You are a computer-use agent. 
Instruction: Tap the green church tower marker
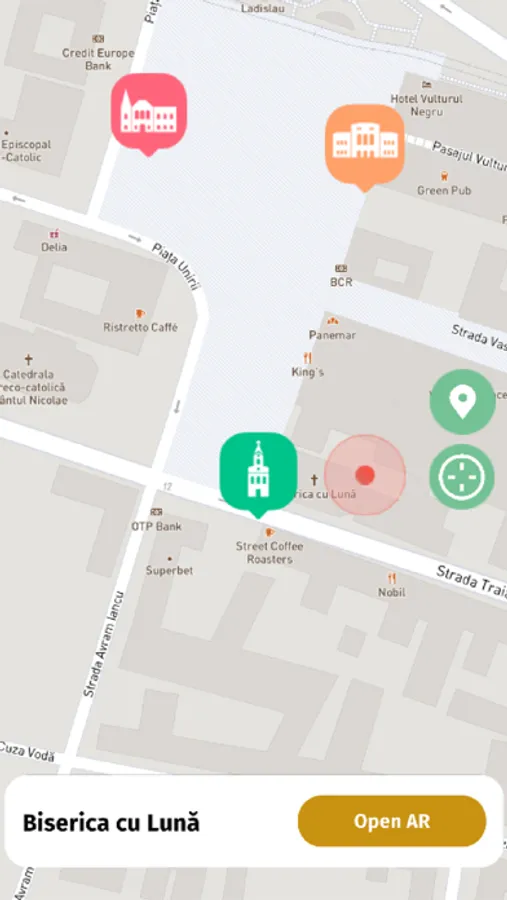(258, 474)
